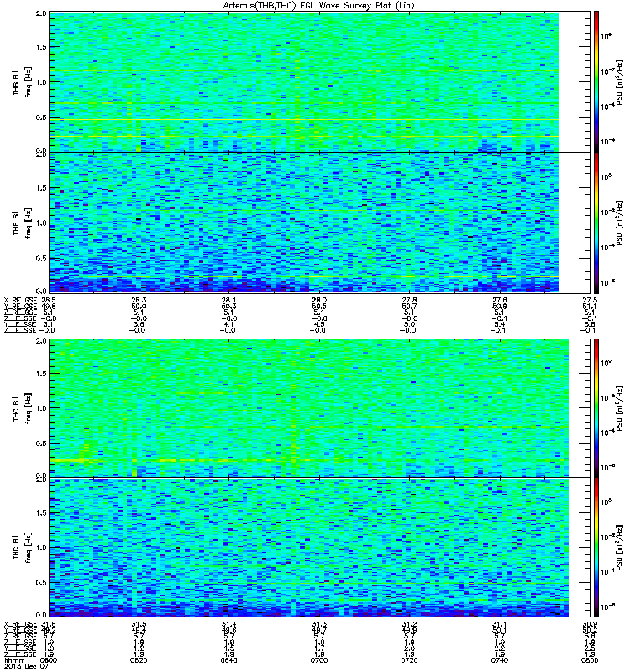
Task: Click the 0740 time label
Action: [x=500, y=660]
